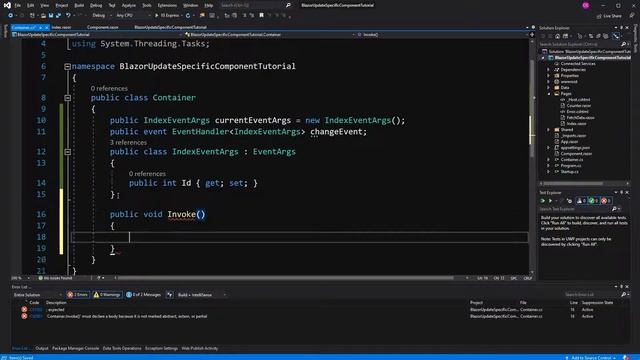Toggle the 0 of 2 Messages filter
The height and width of the screenshot is (360, 640).
pyautogui.click(x=143, y=295)
